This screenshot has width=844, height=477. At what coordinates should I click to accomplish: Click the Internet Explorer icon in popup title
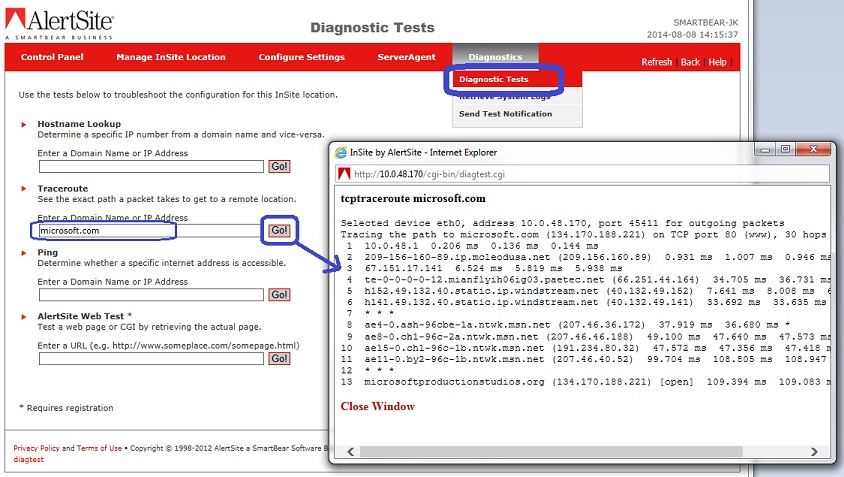[341, 152]
